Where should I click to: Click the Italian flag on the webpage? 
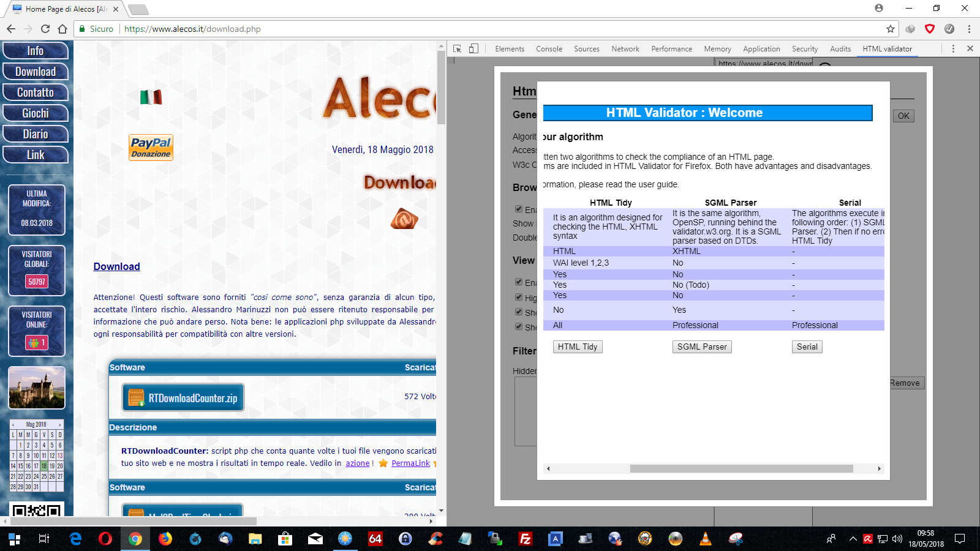pos(151,97)
